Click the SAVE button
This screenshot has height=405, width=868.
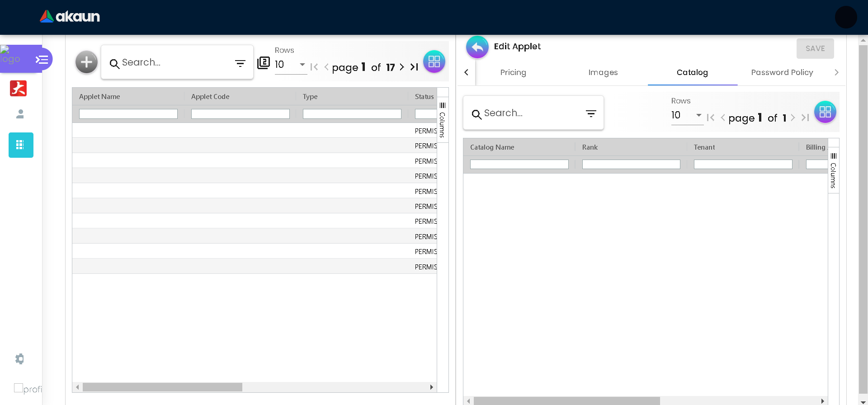click(x=815, y=48)
